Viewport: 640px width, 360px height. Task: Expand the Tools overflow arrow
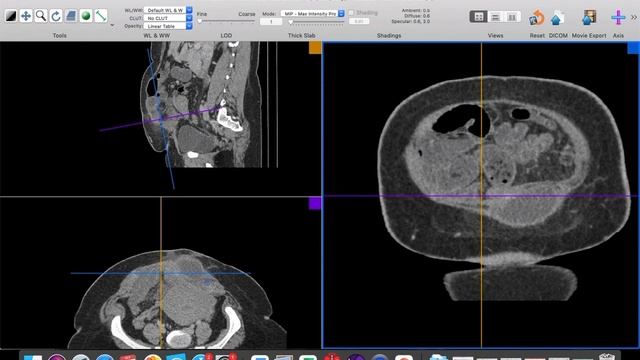pyautogui.click(x=112, y=25)
